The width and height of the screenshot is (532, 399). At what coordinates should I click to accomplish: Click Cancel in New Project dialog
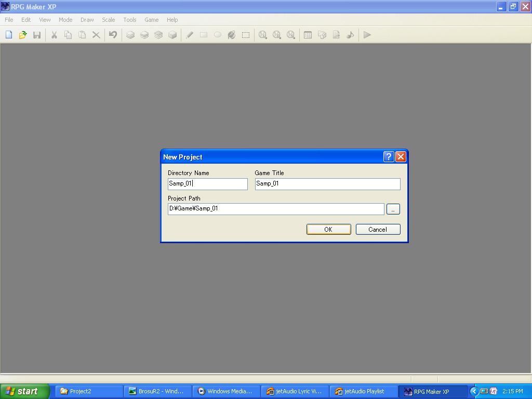378,229
